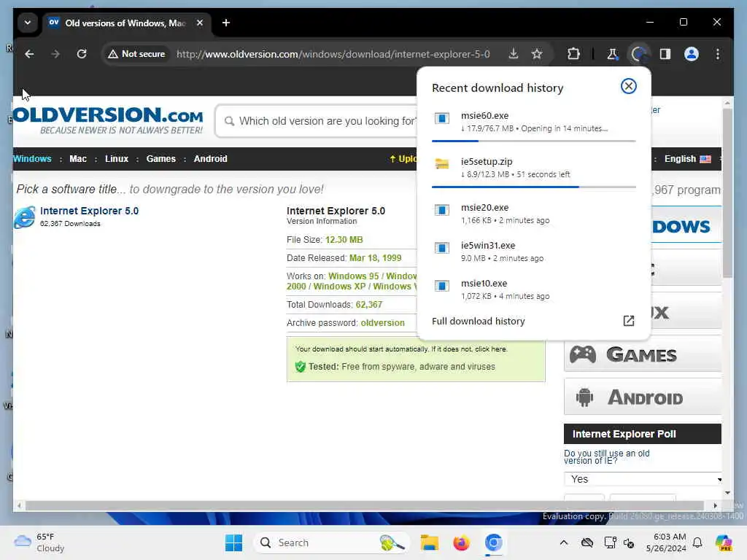Reload the current page
This screenshot has width=747, height=560.
[x=82, y=54]
